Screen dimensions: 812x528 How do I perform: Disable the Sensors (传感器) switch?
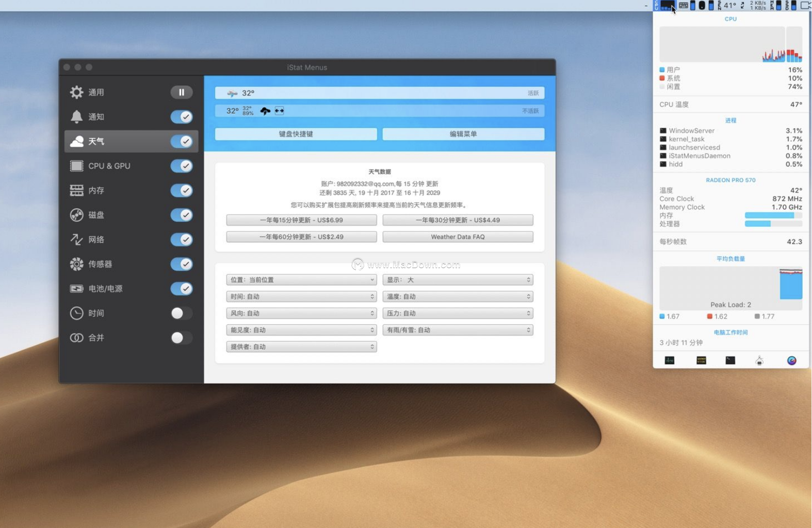[182, 264]
